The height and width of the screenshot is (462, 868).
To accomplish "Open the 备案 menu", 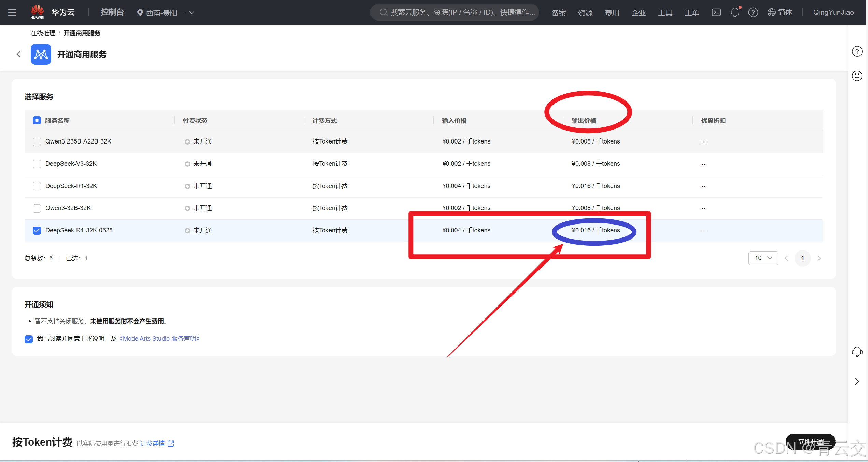I will 559,13.
